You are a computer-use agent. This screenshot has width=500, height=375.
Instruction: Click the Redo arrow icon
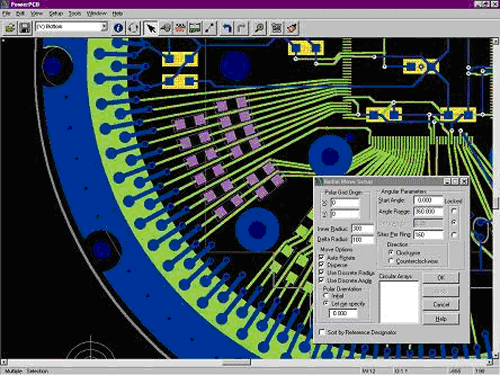tap(242, 28)
